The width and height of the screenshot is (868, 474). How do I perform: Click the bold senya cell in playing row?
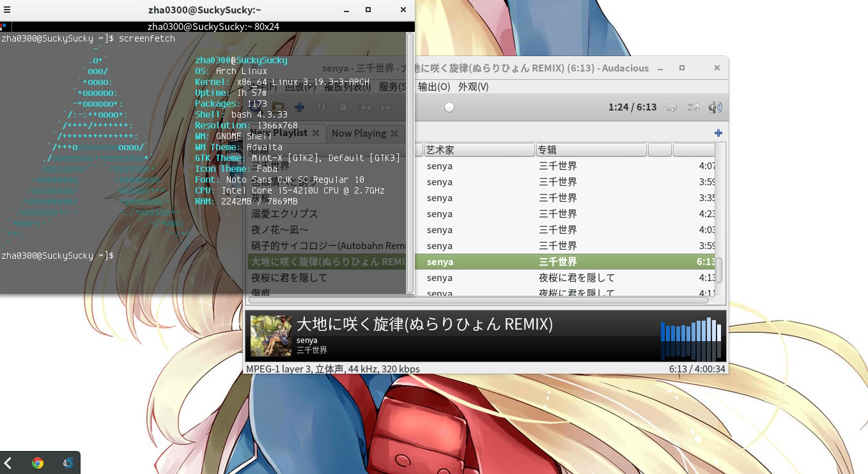pos(440,262)
